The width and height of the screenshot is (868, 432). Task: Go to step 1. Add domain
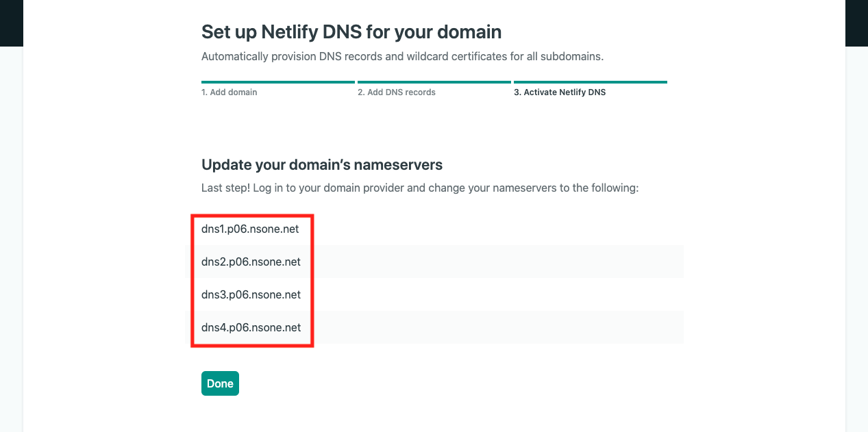[x=230, y=92]
